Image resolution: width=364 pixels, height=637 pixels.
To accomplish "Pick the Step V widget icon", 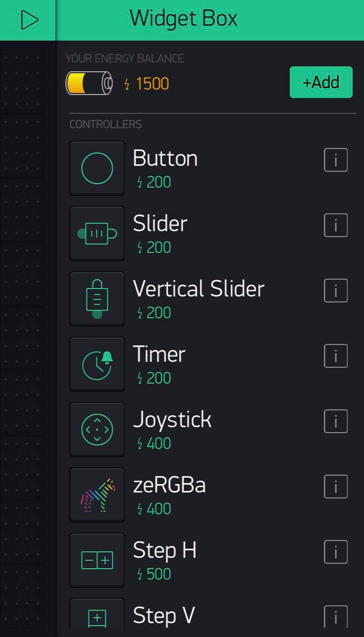I will pyautogui.click(x=97, y=616).
